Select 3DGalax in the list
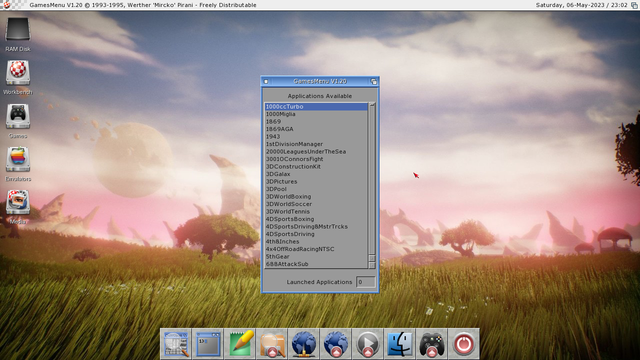The height and width of the screenshot is (360, 640). pos(316,174)
